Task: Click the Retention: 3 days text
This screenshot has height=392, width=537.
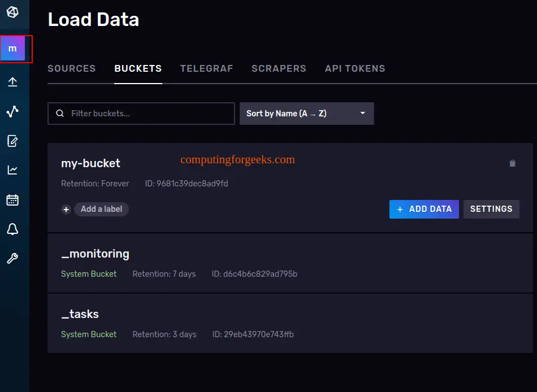Action: tap(164, 334)
